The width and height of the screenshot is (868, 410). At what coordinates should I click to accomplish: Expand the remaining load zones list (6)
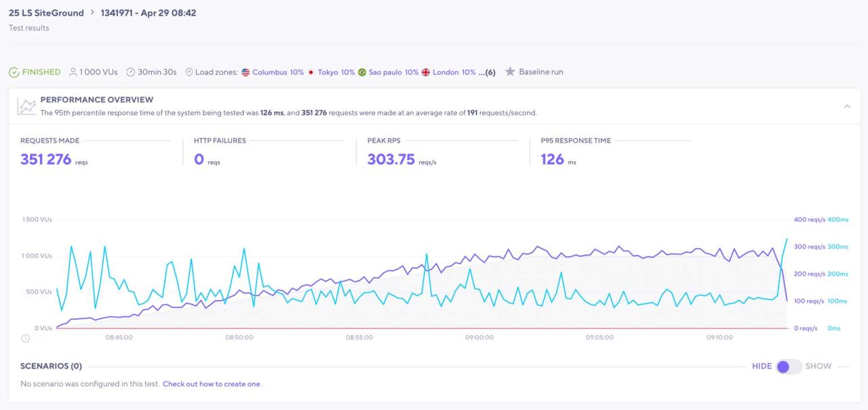pyautogui.click(x=487, y=72)
